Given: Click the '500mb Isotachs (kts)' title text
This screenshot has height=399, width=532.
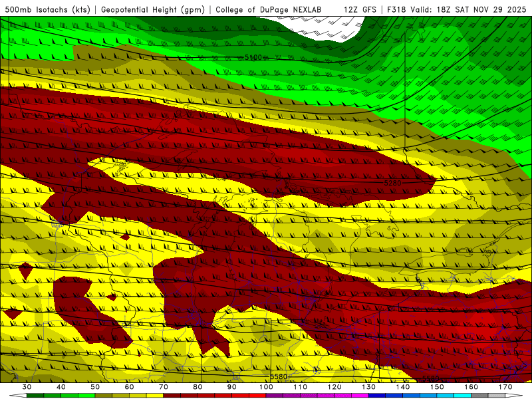Looking at the screenshot, I should tap(47, 9).
